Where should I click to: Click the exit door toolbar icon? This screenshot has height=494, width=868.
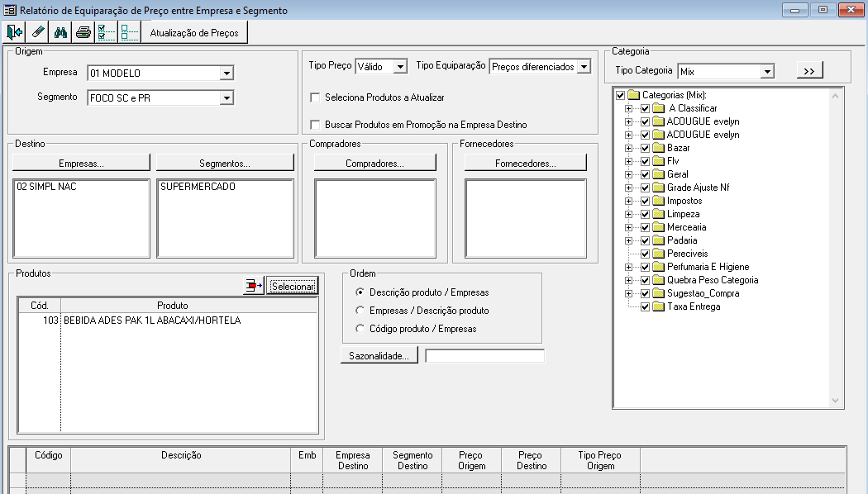[14, 33]
